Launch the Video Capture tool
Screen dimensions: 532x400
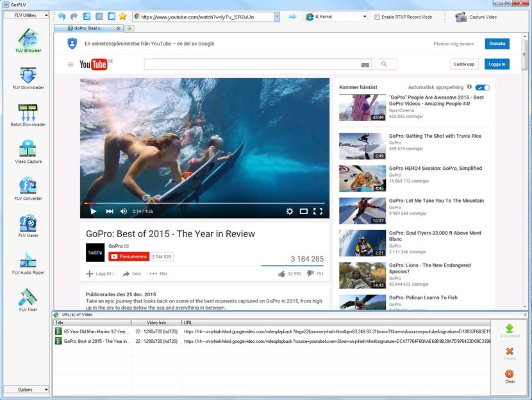[27, 149]
